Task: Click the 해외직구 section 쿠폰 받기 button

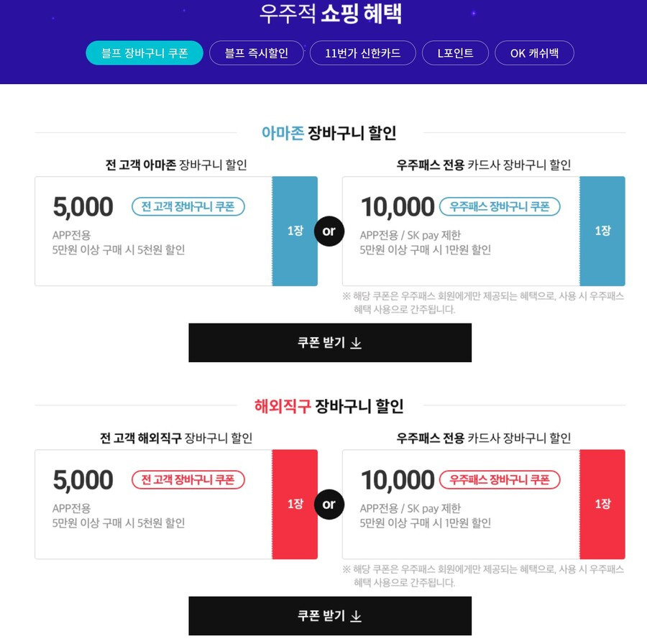Action: [x=330, y=616]
